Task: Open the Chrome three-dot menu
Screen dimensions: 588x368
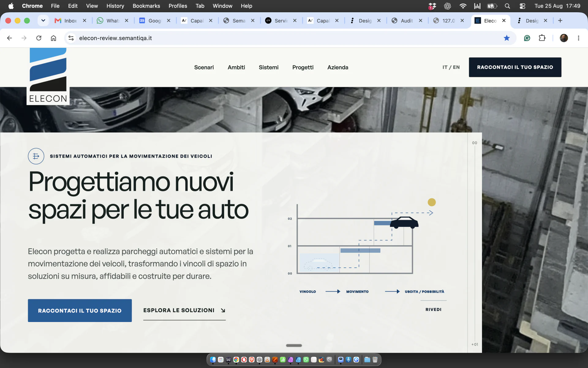Action: point(579,38)
